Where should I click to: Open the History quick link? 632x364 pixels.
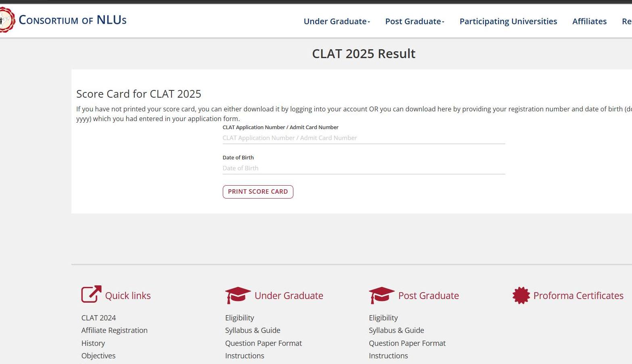click(x=93, y=343)
